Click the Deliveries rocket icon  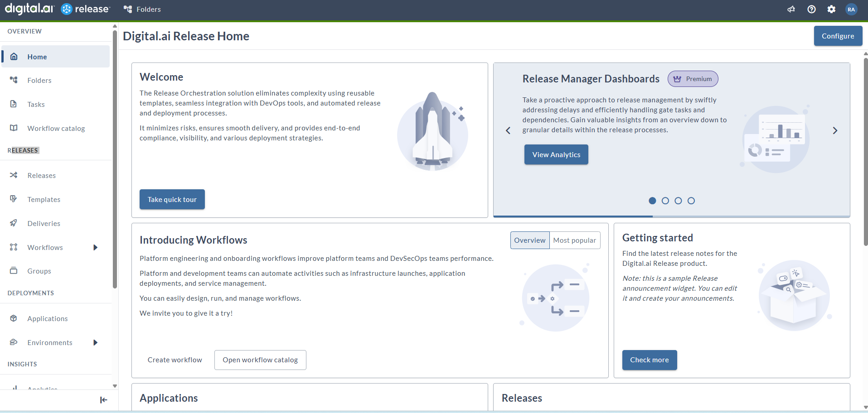(x=14, y=223)
